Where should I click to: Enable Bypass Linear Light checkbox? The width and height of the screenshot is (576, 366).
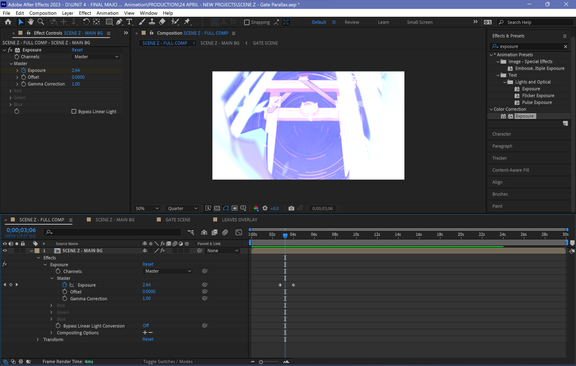coord(73,111)
